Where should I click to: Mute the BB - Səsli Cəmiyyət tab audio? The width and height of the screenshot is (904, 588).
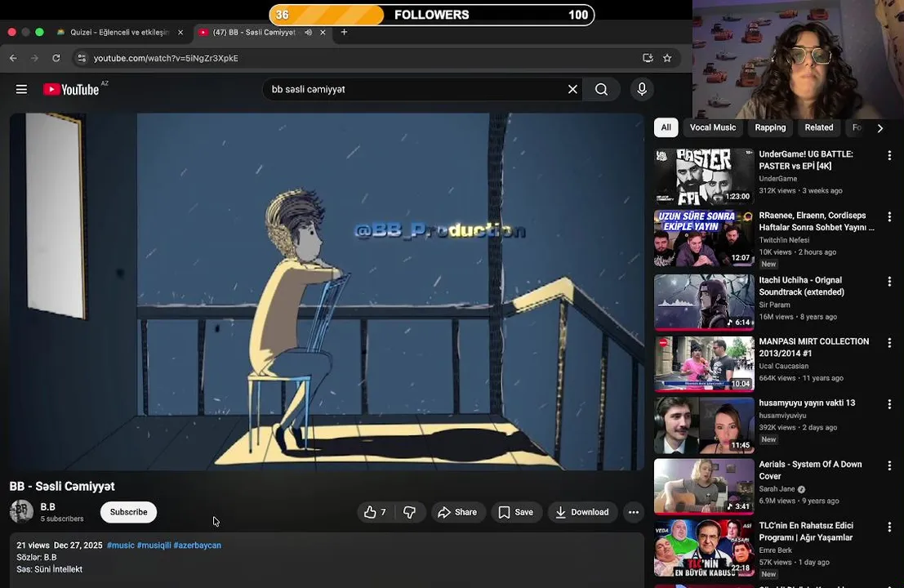(309, 33)
